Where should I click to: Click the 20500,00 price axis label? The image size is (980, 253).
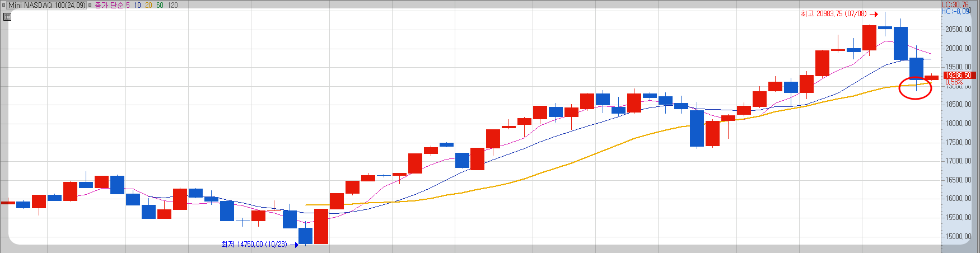point(959,30)
